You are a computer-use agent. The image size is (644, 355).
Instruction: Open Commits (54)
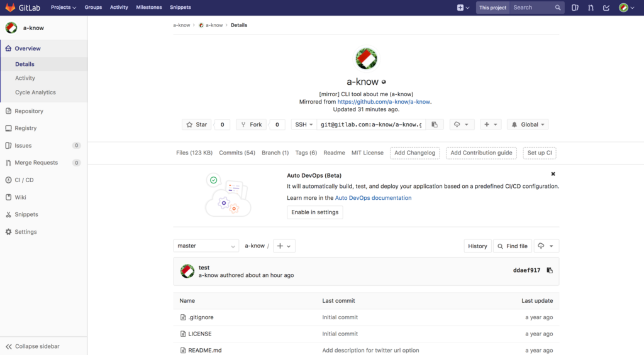(237, 153)
